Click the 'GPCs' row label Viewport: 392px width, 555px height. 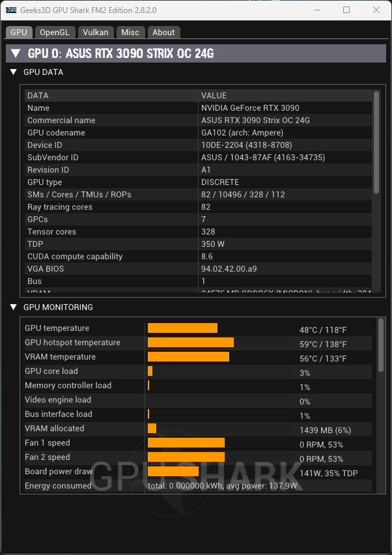(38, 220)
